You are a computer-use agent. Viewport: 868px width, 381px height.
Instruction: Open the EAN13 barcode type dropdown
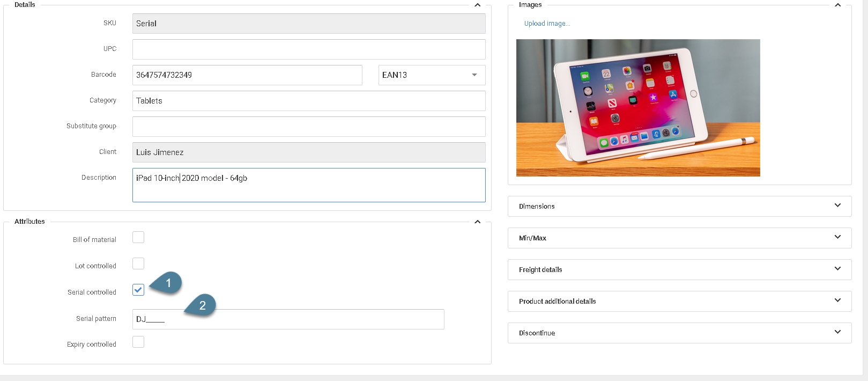(432, 75)
